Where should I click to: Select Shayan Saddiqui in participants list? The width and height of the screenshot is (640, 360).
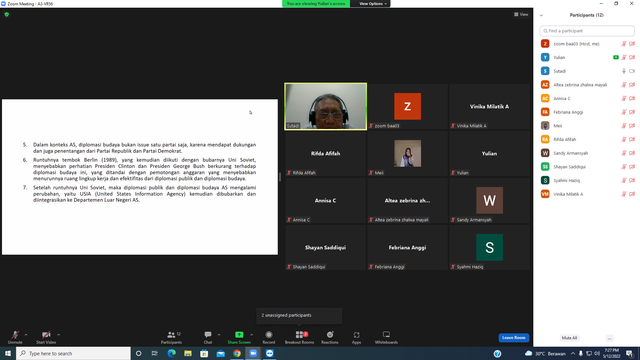coord(587,167)
